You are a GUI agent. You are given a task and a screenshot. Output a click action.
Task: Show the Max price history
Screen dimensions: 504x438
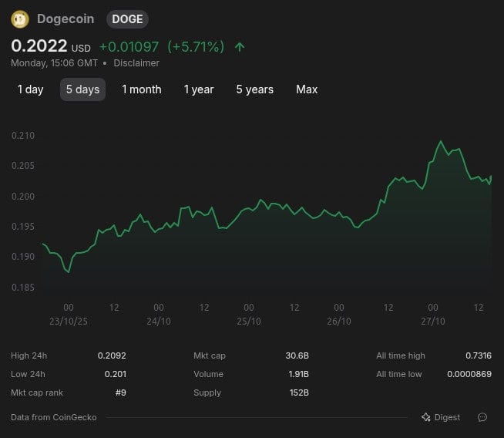307,89
